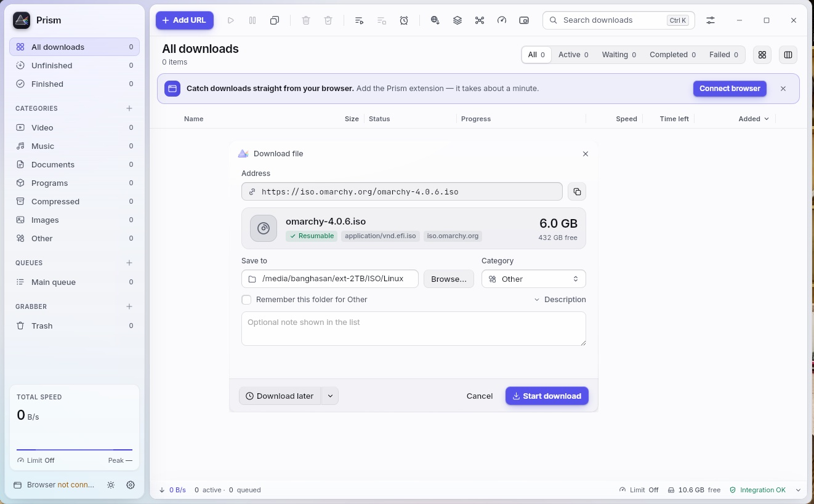Click the Optional note description box
The height and width of the screenshot is (504, 814).
(x=414, y=329)
